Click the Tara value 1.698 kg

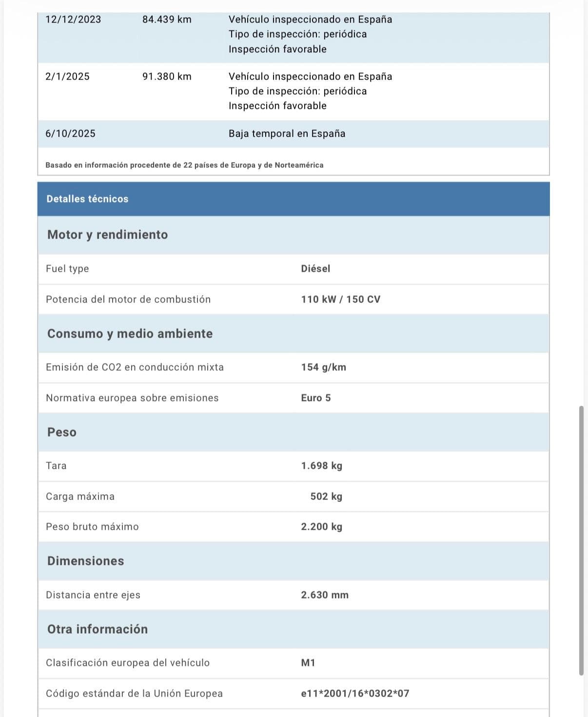321,466
